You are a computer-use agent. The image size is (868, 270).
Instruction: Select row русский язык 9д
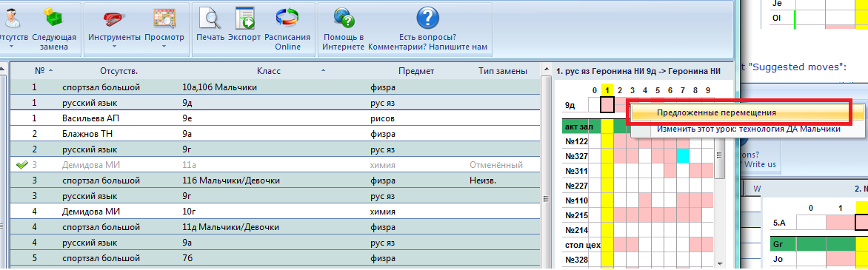click(x=275, y=103)
